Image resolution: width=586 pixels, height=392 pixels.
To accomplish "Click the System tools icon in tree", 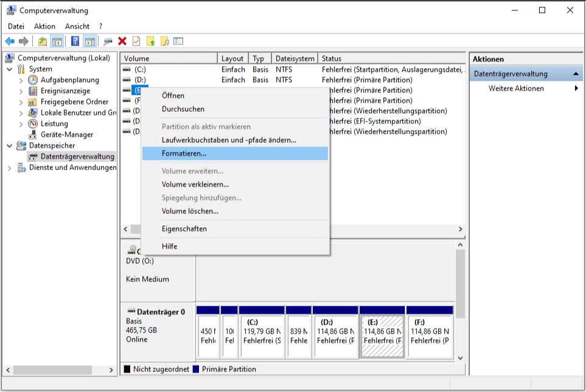I will [21, 69].
